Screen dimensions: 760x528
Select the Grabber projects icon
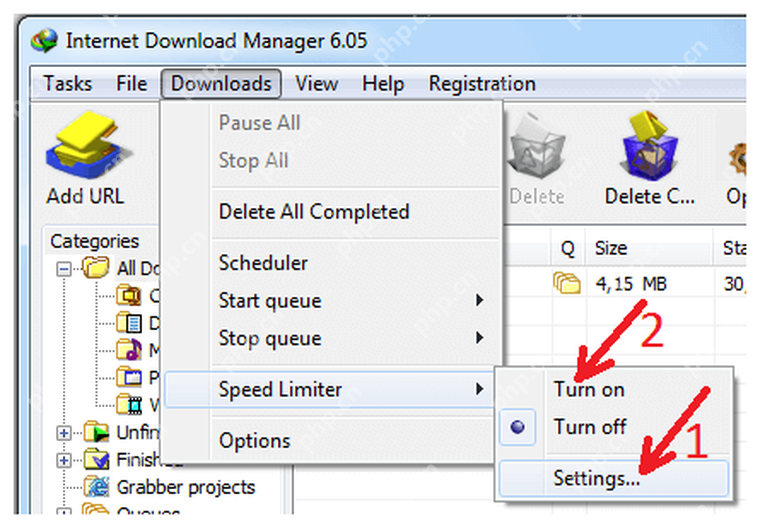pos(96,487)
